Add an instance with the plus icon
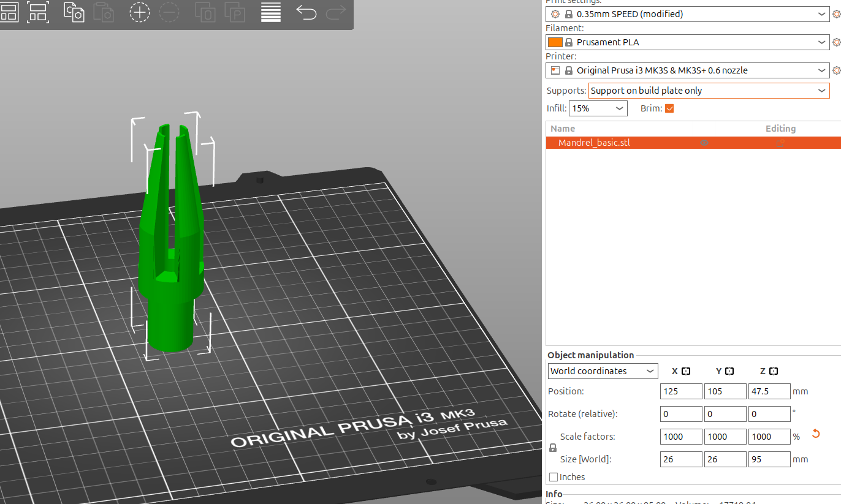The image size is (841, 504). [140, 12]
